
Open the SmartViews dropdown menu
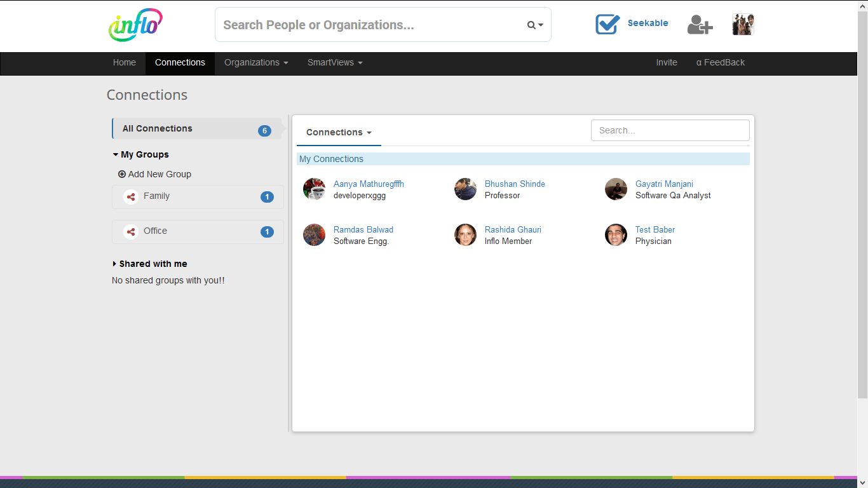click(x=335, y=63)
